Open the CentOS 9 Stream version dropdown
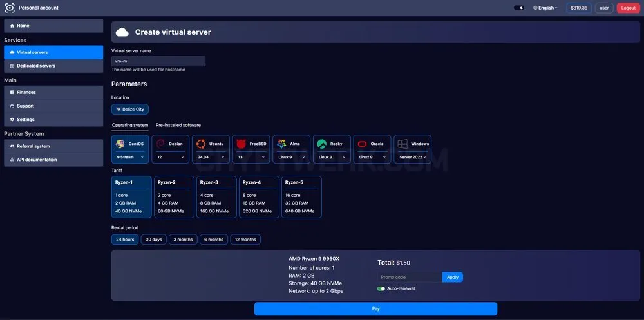This screenshot has width=644, height=320. click(x=130, y=157)
